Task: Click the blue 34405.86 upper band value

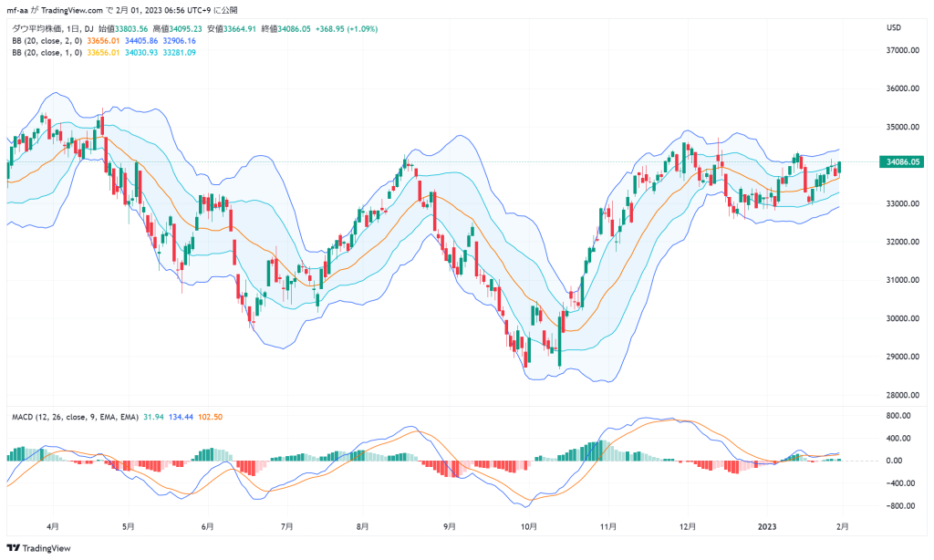Action: click(x=141, y=40)
